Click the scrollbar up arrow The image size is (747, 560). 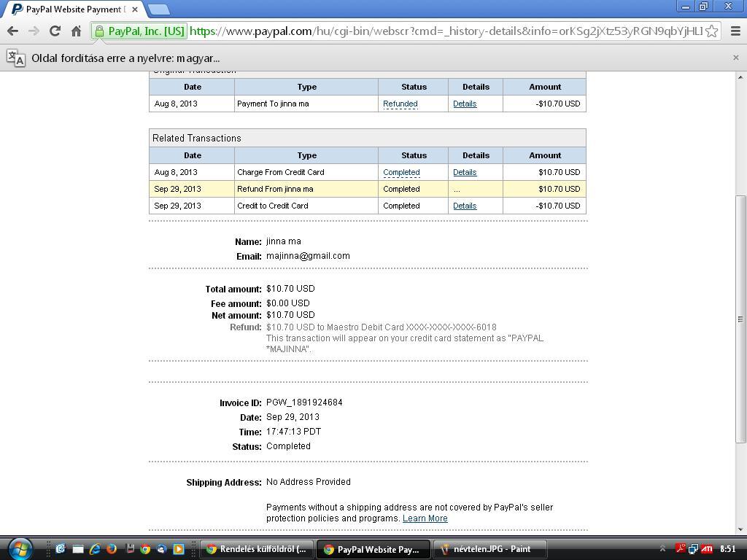[x=740, y=77]
